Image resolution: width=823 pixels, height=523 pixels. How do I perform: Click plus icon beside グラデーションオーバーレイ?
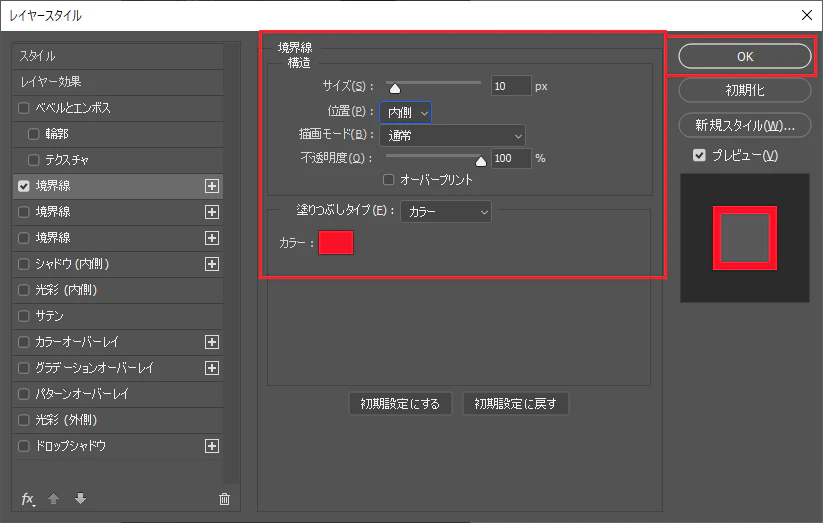coord(212,368)
